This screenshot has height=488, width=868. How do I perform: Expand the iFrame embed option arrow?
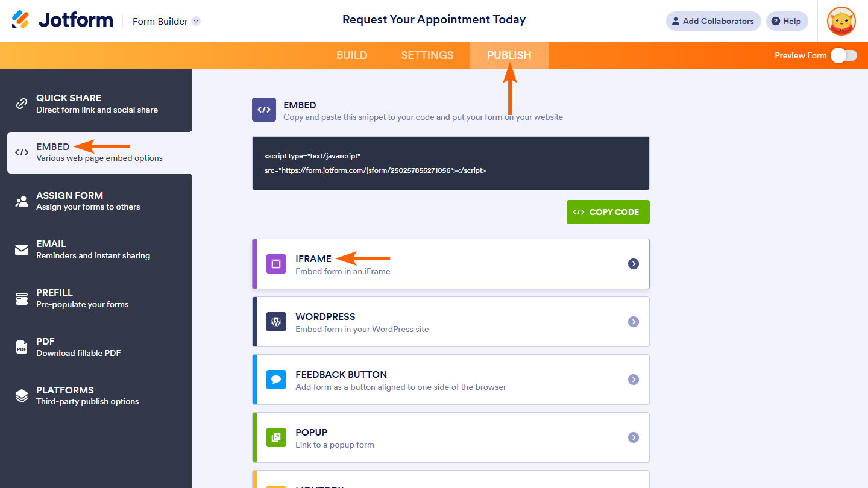click(x=633, y=264)
